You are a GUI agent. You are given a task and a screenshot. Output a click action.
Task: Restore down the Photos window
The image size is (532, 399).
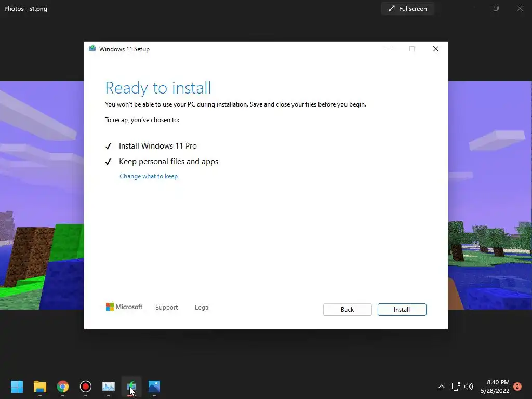pyautogui.click(x=496, y=8)
